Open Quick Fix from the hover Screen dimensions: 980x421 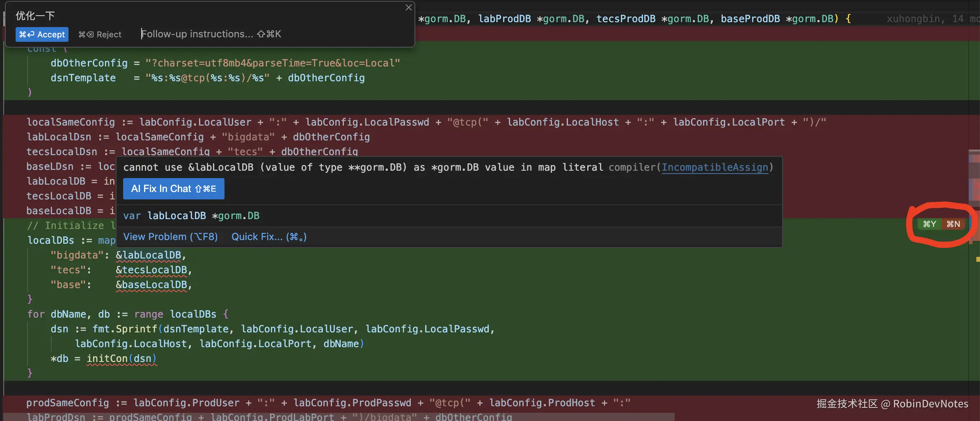(269, 237)
